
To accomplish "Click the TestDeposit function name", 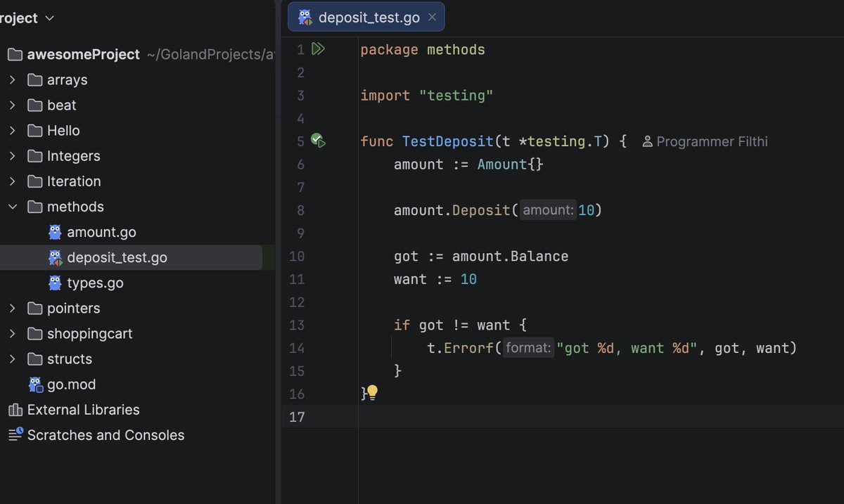I will (448, 141).
